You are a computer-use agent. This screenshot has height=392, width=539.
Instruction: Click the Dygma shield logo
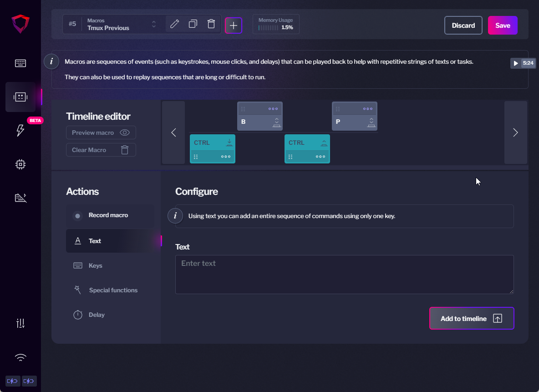click(x=20, y=24)
